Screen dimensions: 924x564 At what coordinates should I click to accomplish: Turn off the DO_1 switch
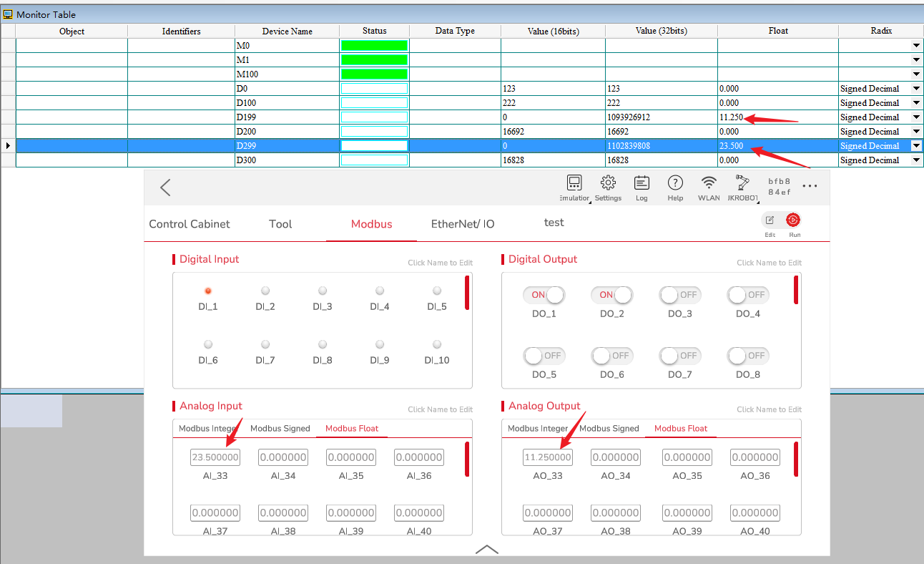[x=544, y=295]
